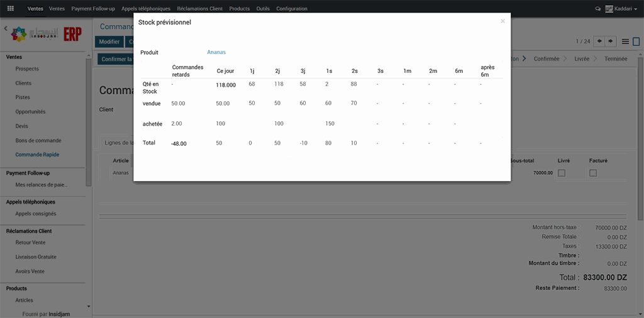The width and height of the screenshot is (644, 318).
Task: Open Commande Rapide in the sidebar
Action: coord(36,155)
